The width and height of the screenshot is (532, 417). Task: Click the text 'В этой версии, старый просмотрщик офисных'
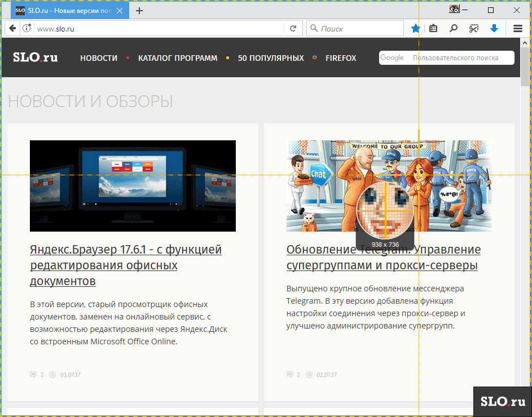(118, 304)
